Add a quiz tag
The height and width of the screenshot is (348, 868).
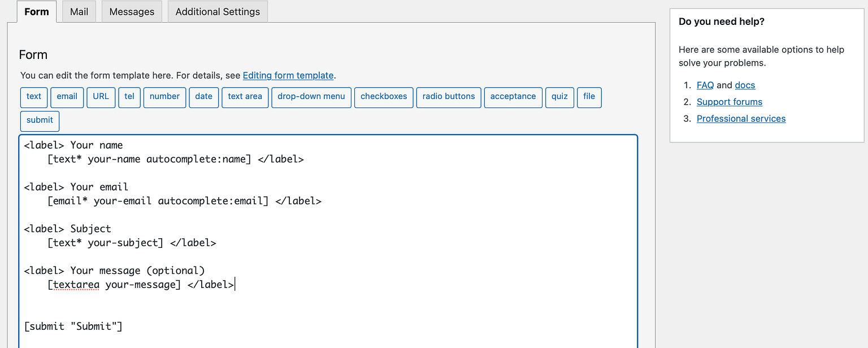(559, 97)
